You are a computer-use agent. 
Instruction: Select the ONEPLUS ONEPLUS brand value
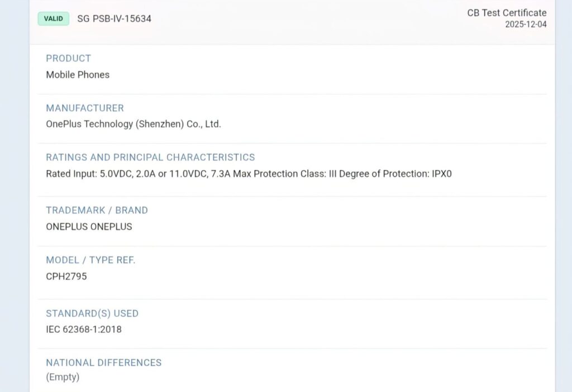pyautogui.click(x=89, y=227)
